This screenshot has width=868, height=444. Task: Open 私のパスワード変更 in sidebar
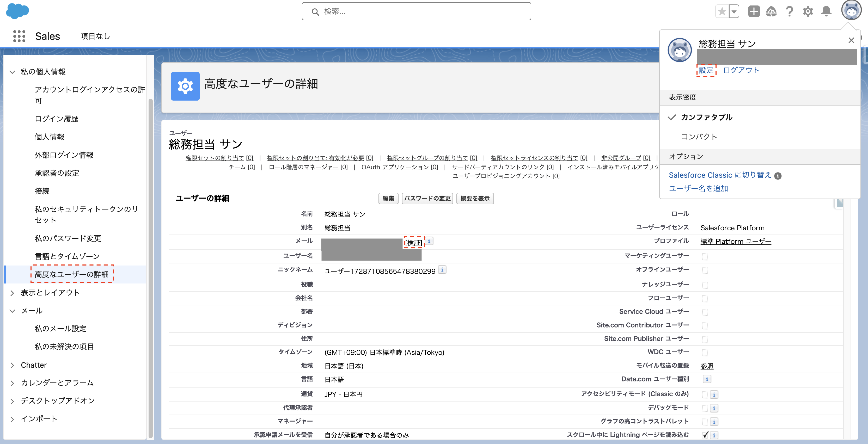coord(68,238)
